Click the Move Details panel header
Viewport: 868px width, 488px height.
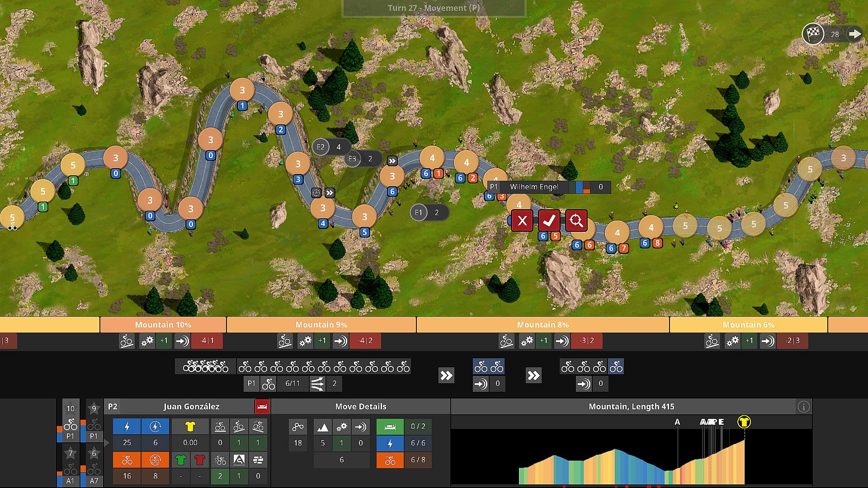pos(360,406)
